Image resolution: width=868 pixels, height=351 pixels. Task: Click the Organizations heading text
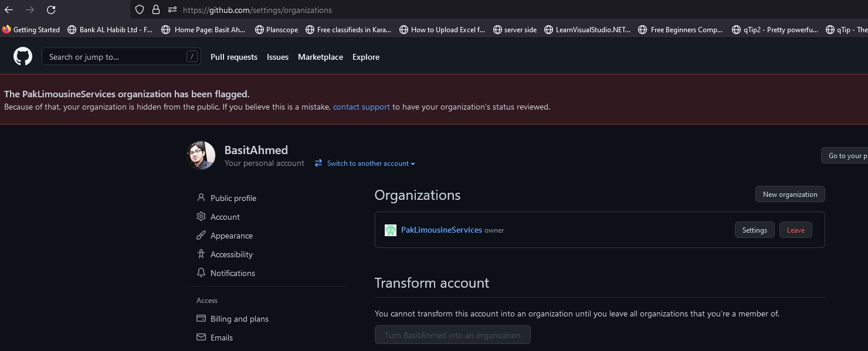click(418, 195)
